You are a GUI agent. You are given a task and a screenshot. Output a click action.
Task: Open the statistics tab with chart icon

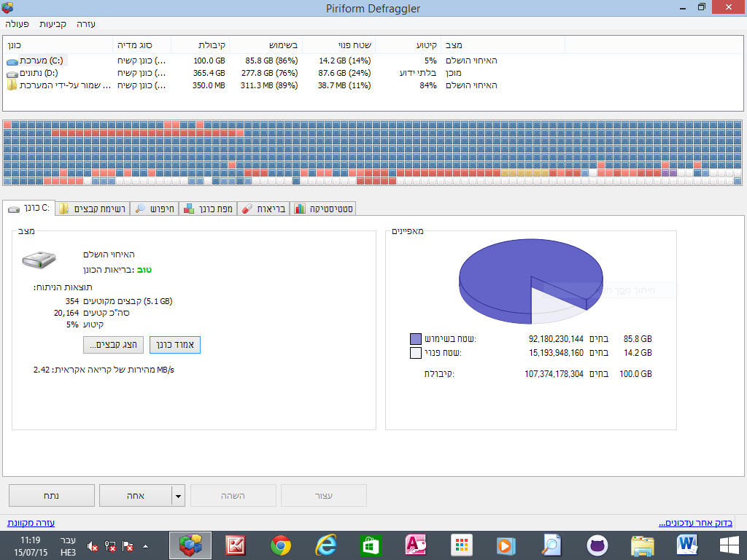(x=322, y=209)
